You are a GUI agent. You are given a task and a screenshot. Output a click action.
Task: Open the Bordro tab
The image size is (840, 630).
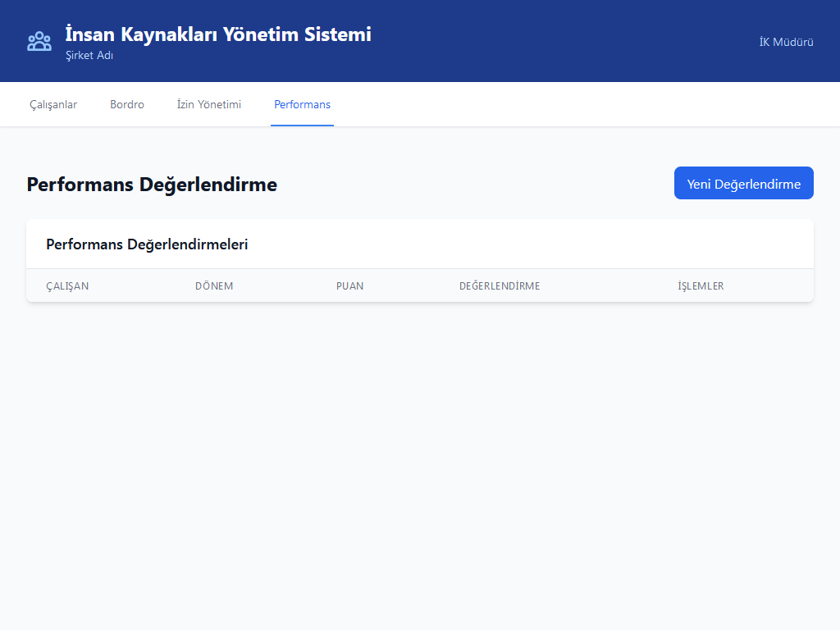click(x=127, y=104)
